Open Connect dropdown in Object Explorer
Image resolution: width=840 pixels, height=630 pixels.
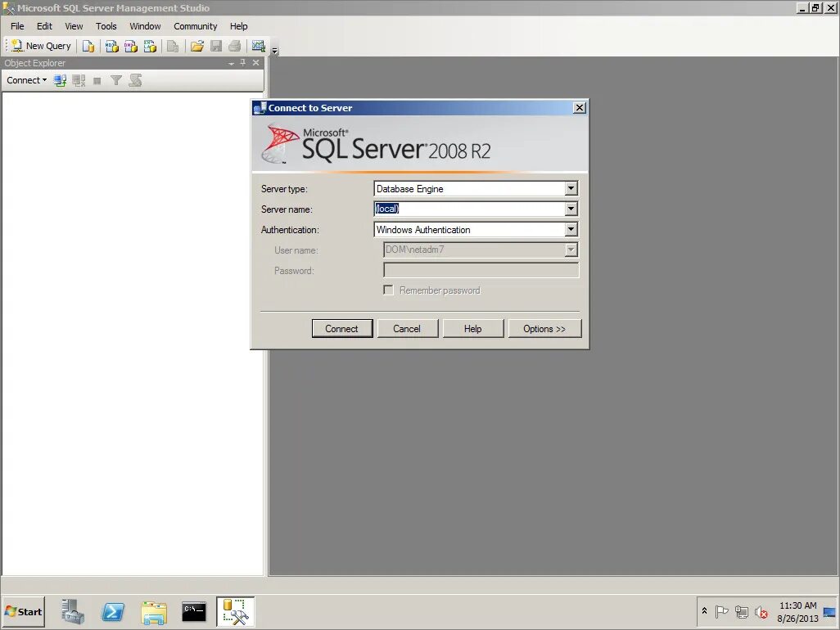tap(26, 80)
